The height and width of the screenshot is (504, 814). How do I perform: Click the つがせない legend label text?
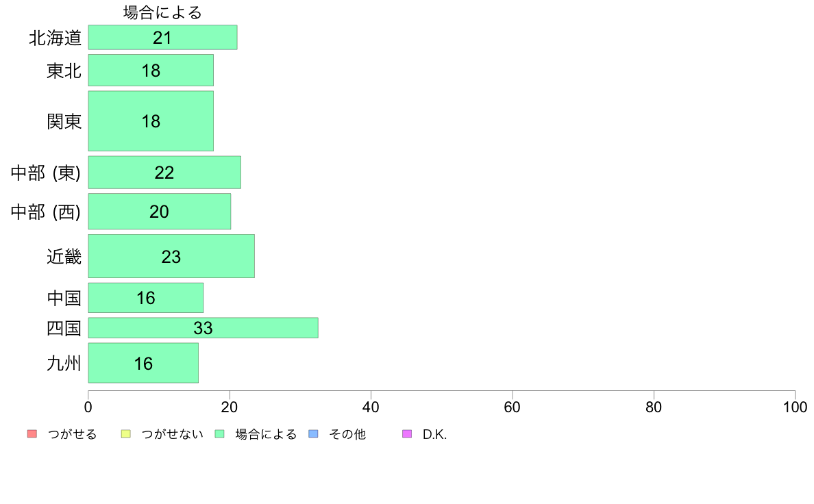coord(173,434)
